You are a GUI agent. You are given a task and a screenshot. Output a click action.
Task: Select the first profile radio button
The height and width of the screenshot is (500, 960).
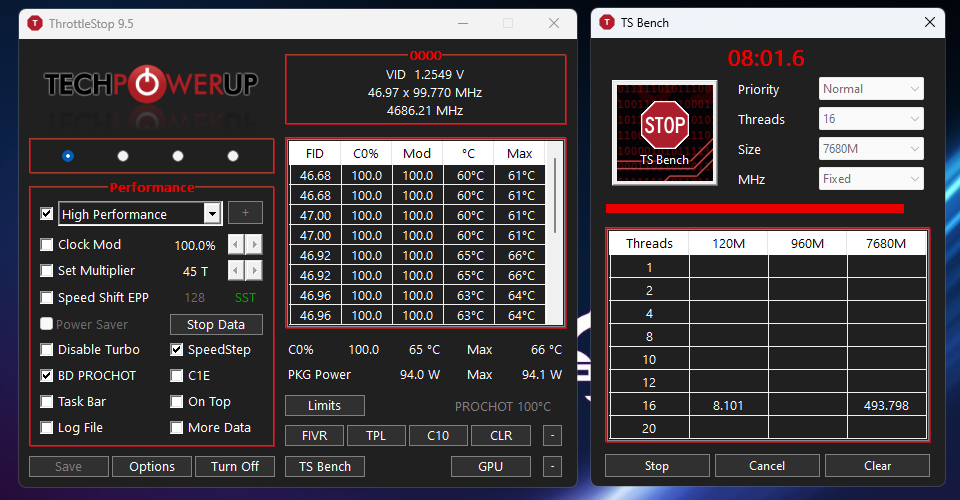tap(68, 156)
